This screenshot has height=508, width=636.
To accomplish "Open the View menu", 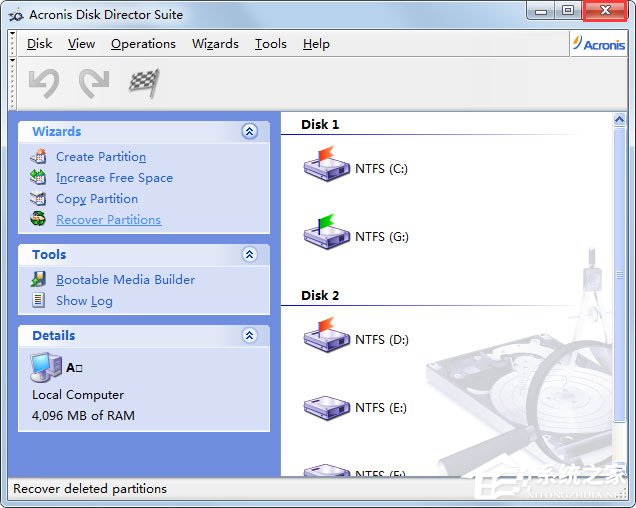I will tap(82, 44).
